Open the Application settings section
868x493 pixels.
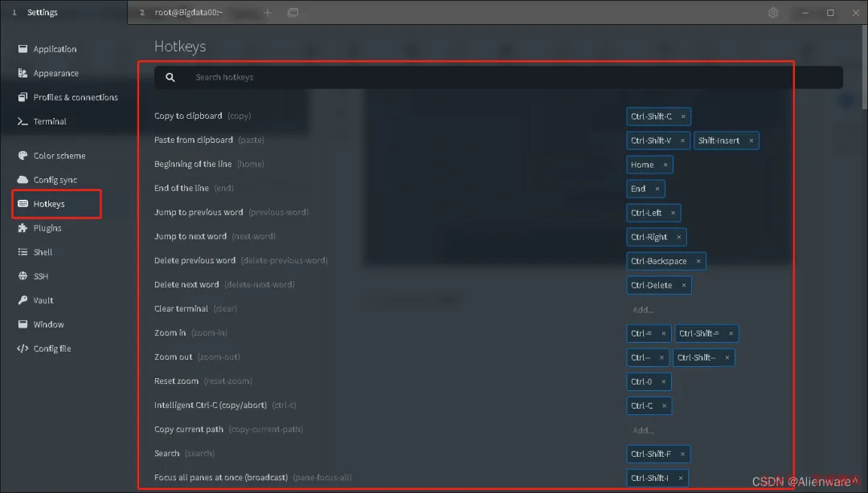click(55, 49)
